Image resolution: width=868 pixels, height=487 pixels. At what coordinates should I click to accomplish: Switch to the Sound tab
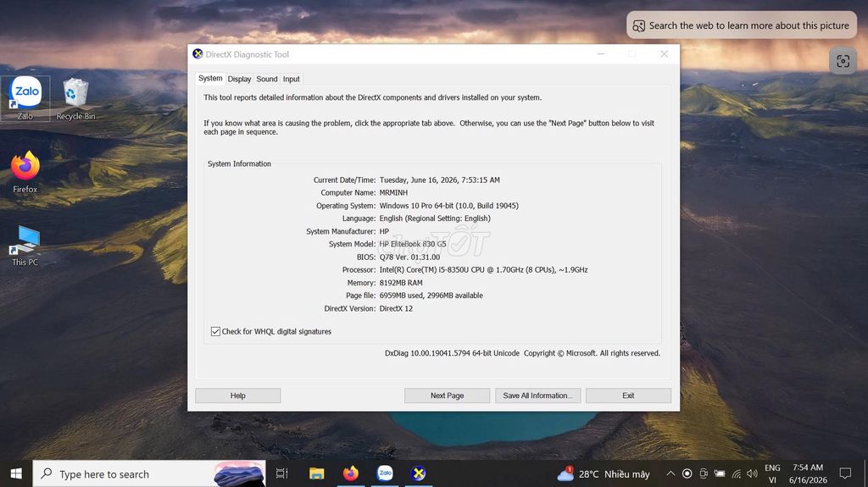[x=267, y=79]
